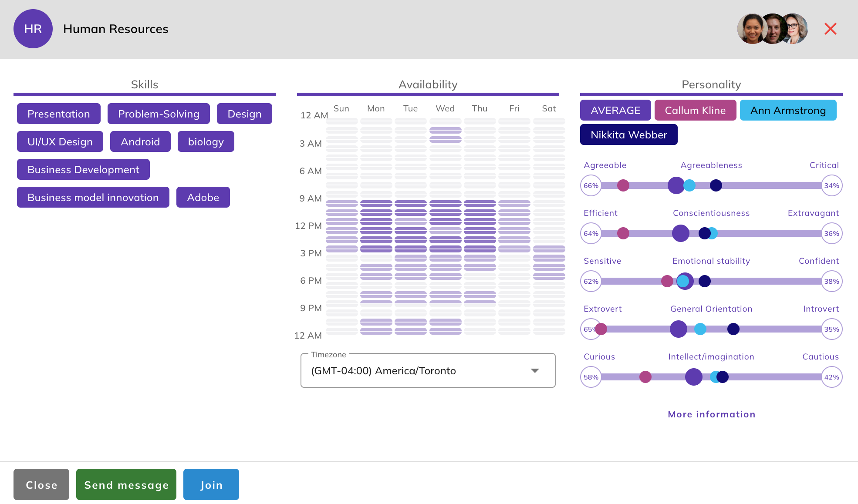The image size is (858, 504).
Task: Click the More information link
Action: [711, 414]
